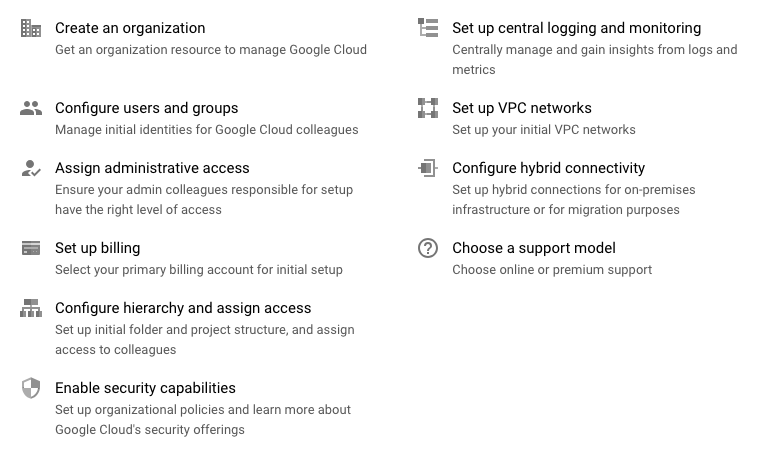Click the hybrid connectivity chip icon
The width and height of the screenshot is (781, 458).
428,168
